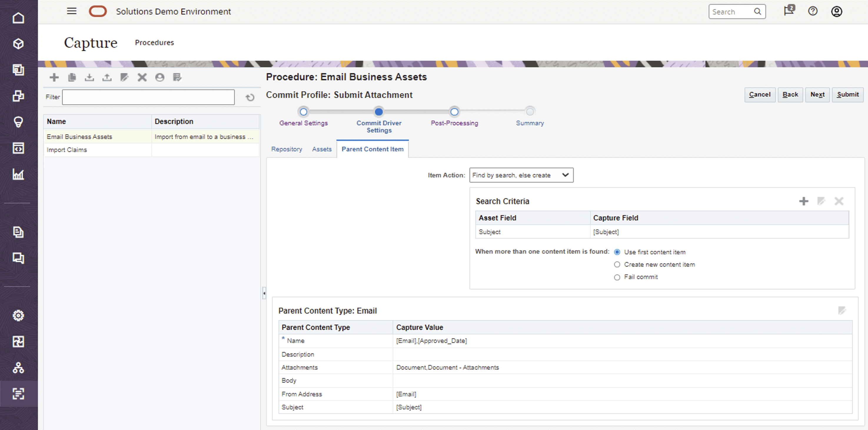
Task: Edit Parent Content Type mappings
Action: [x=842, y=310]
